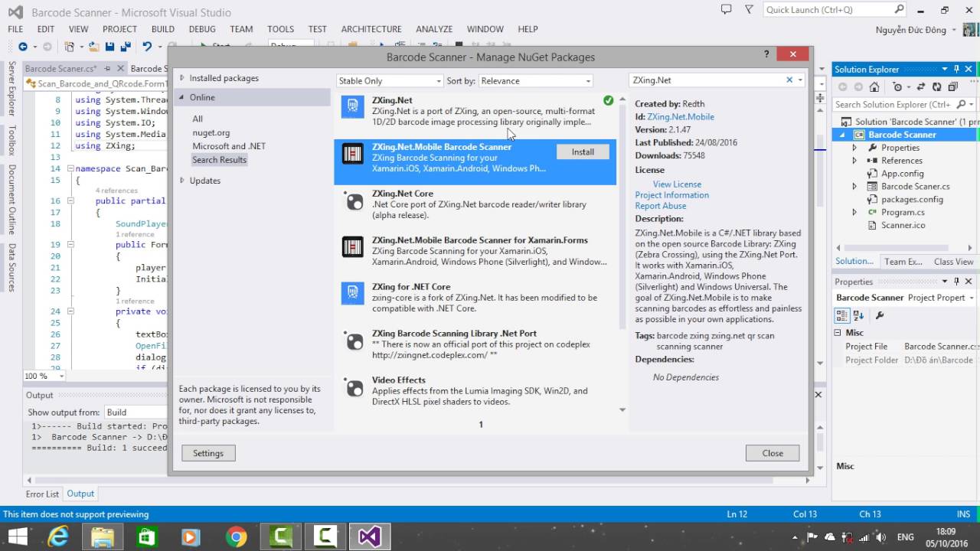Viewport: 980px width, 551px height.
Task: Open the FILE menu
Action: click(x=15, y=29)
